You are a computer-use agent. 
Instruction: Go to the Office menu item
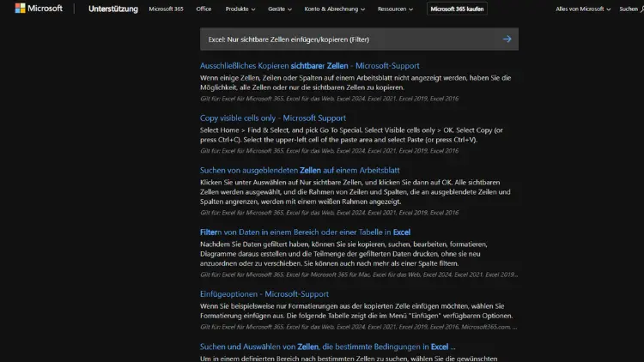point(204,9)
